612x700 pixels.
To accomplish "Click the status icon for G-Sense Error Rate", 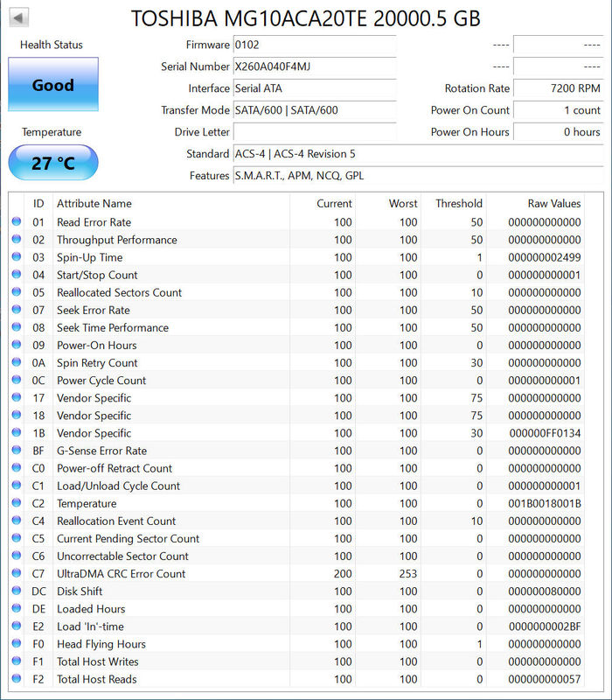I will coord(17,451).
